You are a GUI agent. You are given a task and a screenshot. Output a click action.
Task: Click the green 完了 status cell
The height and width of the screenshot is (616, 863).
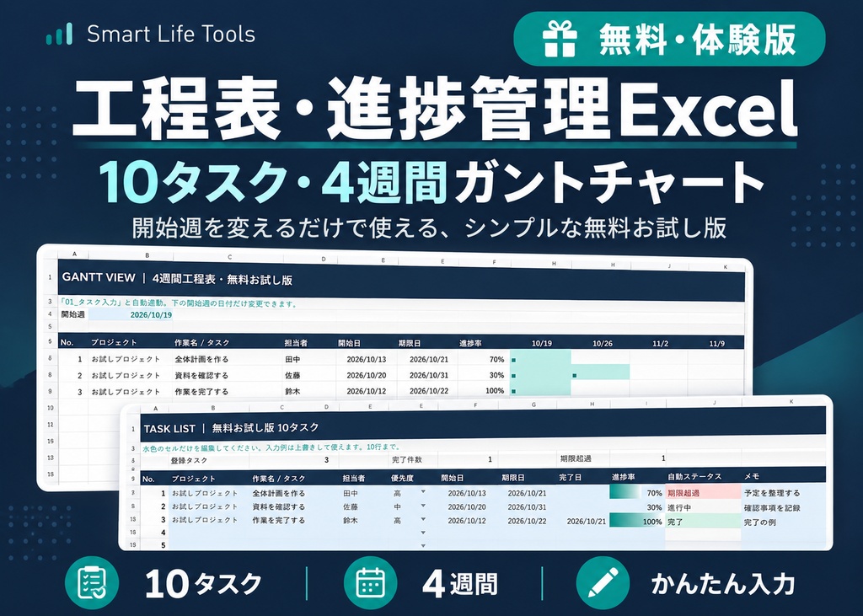pos(702,522)
